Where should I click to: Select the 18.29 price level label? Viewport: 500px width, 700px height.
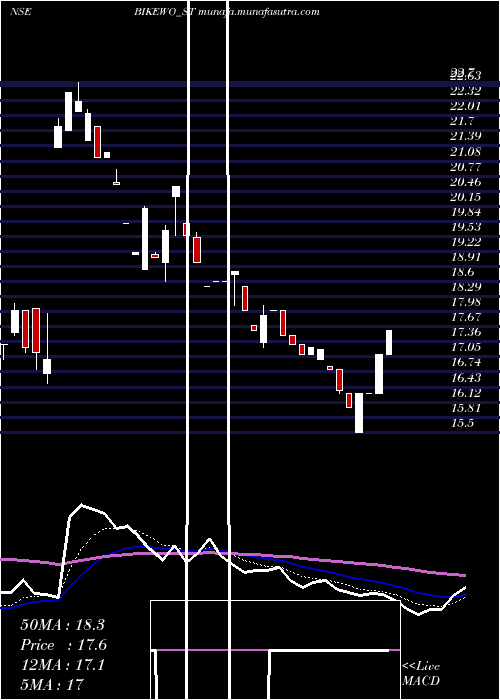tap(466, 288)
